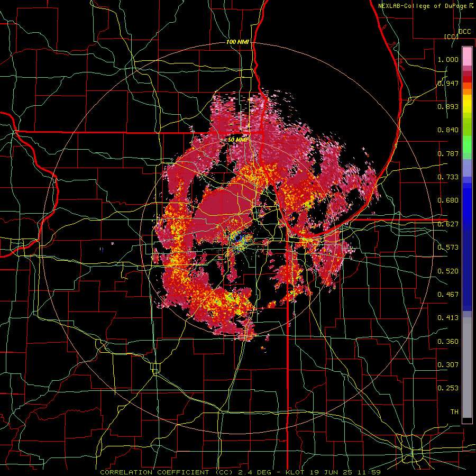The image size is (476, 476).
Task: Click the bright green band of the color scale
Action: (x=467, y=144)
